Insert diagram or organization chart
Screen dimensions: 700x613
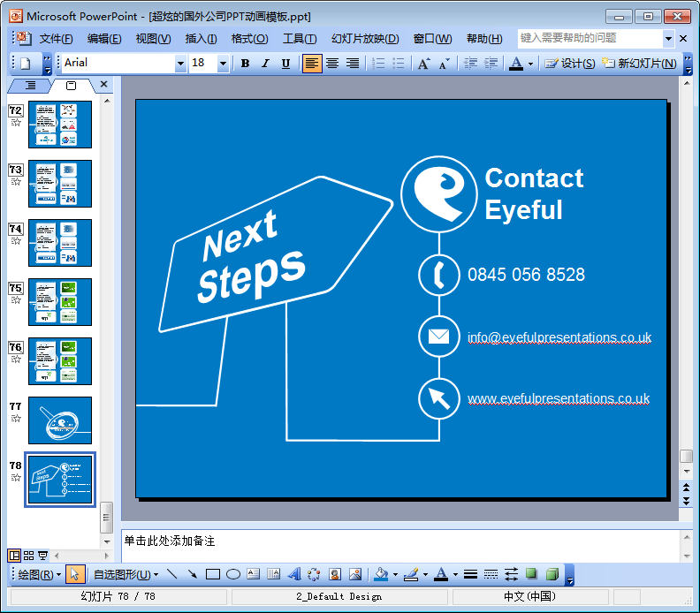pyautogui.click(x=315, y=574)
